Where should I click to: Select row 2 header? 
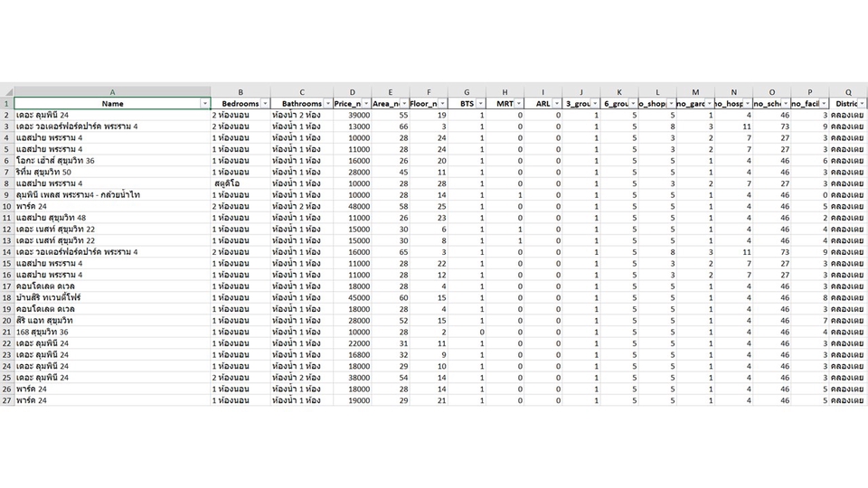point(7,115)
